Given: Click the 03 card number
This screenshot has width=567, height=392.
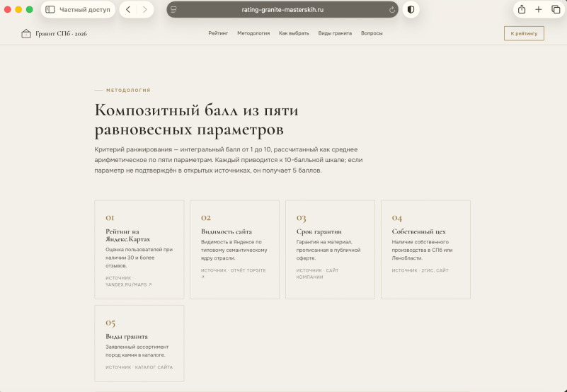Looking at the screenshot, I should click(x=302, y=218).
